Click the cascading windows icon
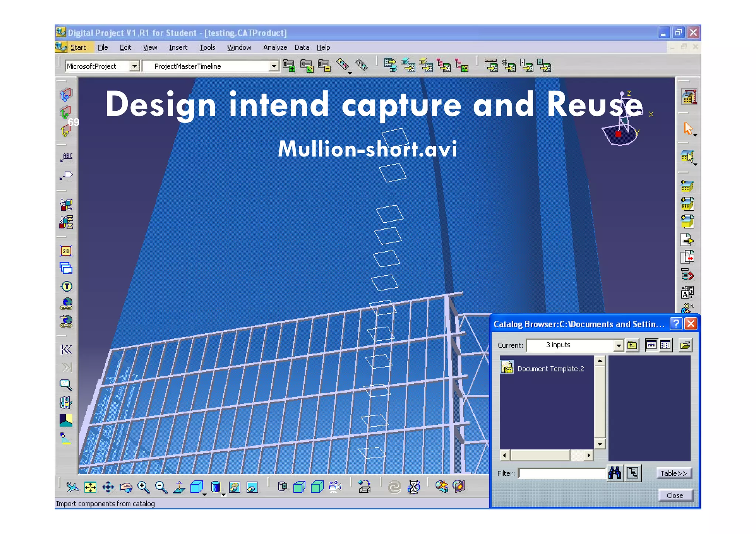 click(x=66, y=269)
